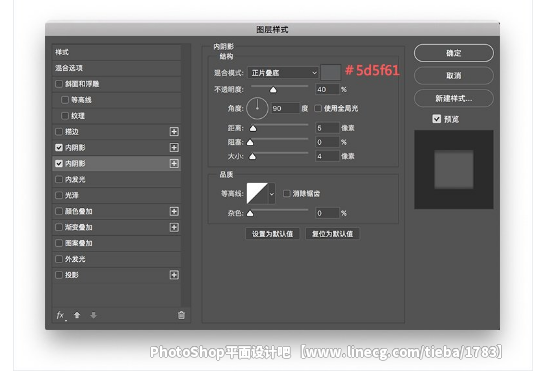The width and height of the screenshot is (558, 371).
Task: Click the 等高线 contour thumbnail
Action: point(257,194)
